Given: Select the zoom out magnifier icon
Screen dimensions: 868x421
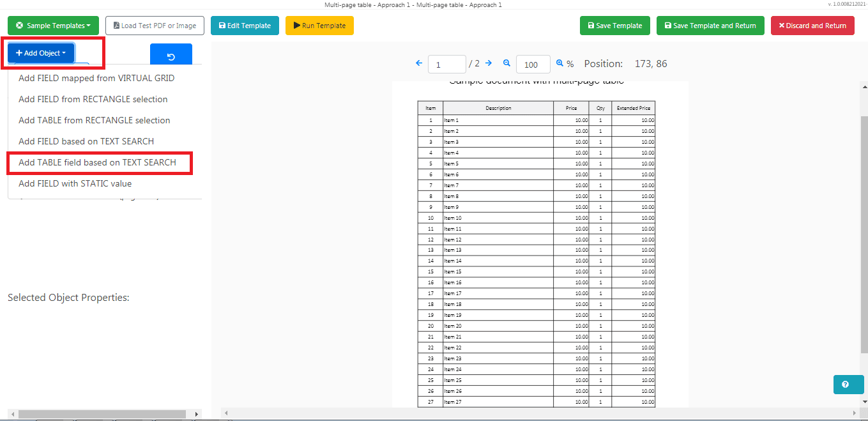Looking at the screenshot, I should coord(506,63).
